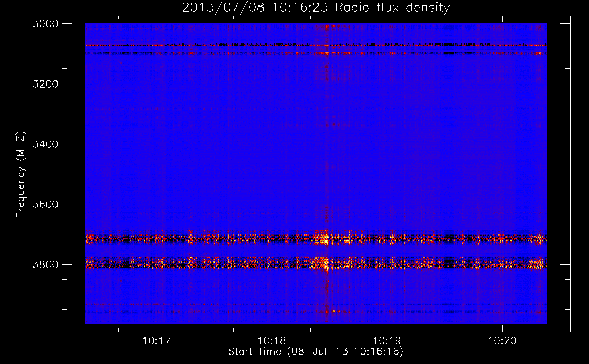The height and width of the screenshot is (364, 589).
Task: Select the 3600 frequency tick label
Action: click(x=46, y=204)
